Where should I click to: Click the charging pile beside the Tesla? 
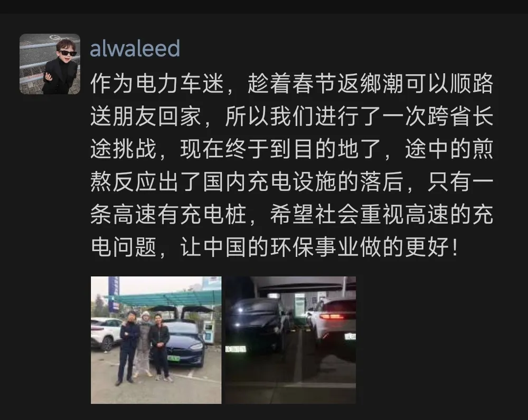[x=209, y=331]
